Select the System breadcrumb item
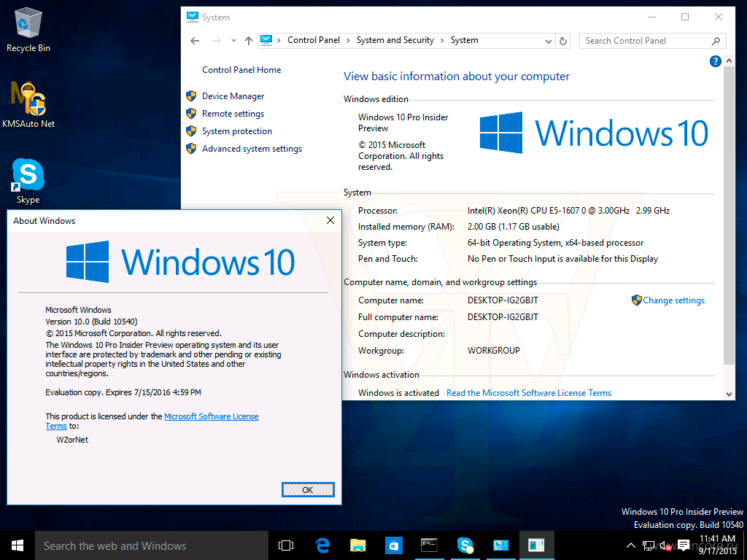747x560 pixels. (x=465, y=41)
